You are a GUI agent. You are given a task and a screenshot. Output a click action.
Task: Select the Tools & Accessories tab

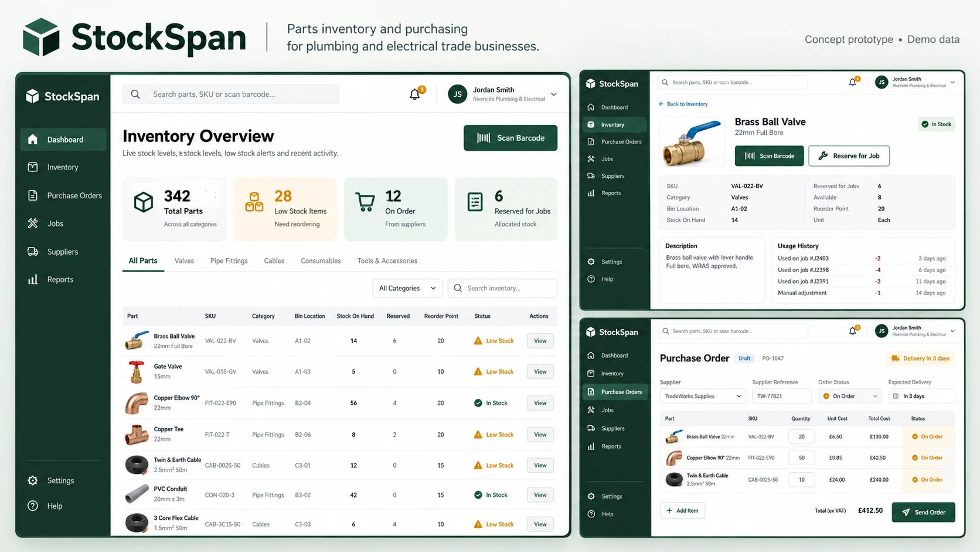pyautogui.click(x=387, y=261)
